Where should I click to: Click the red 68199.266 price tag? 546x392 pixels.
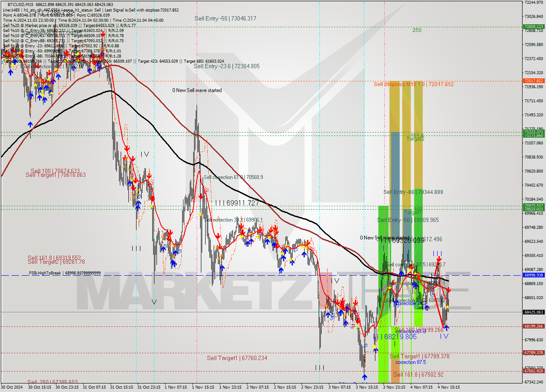pyautogui.click(x=533, y=326)
